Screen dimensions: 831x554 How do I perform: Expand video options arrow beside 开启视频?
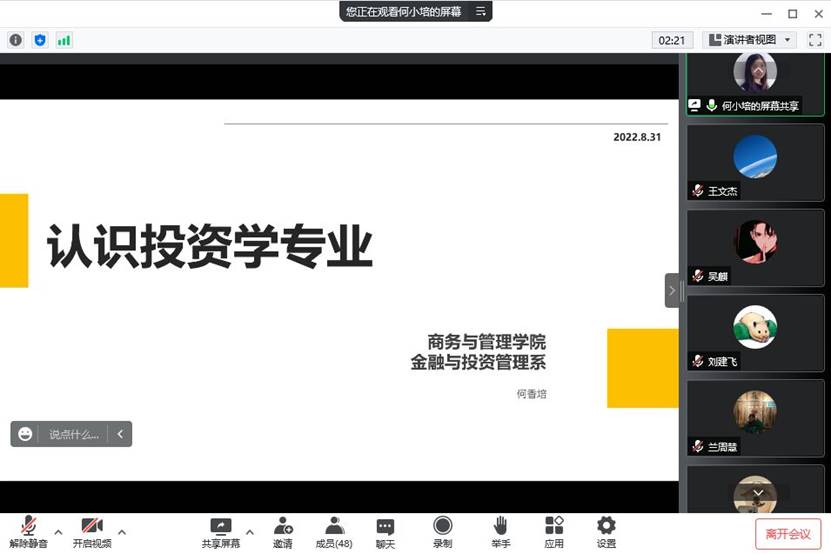click(x=122, y=531)
